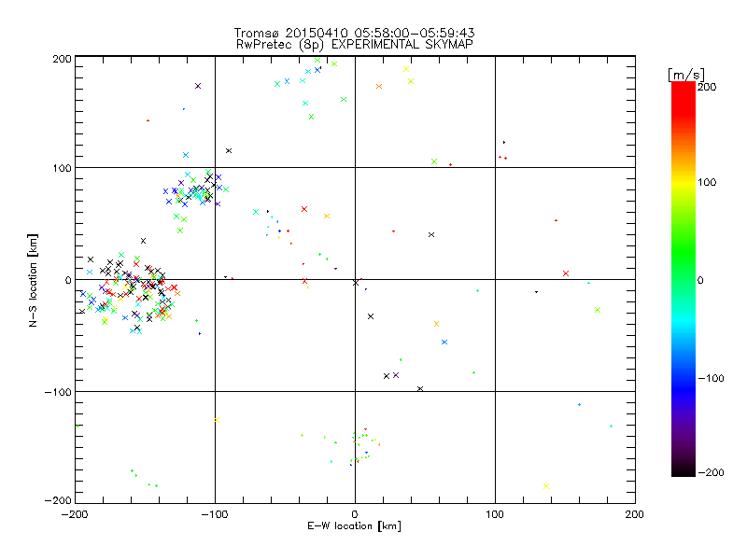Image resolution: width=747 pixels, height=560 pixels.
Task: Click the x-axis tick label '-200'
Action: (75, 514)
